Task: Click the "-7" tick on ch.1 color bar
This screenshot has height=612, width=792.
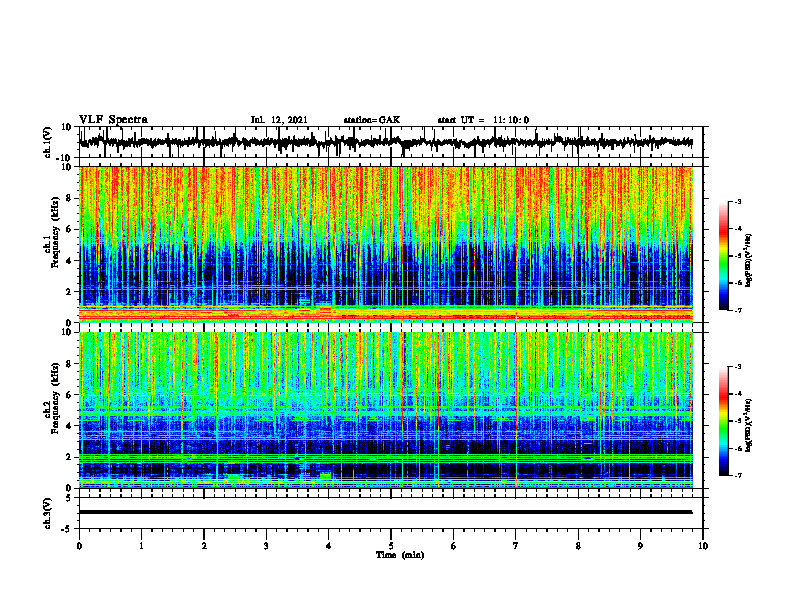Action: pos(738,310)
